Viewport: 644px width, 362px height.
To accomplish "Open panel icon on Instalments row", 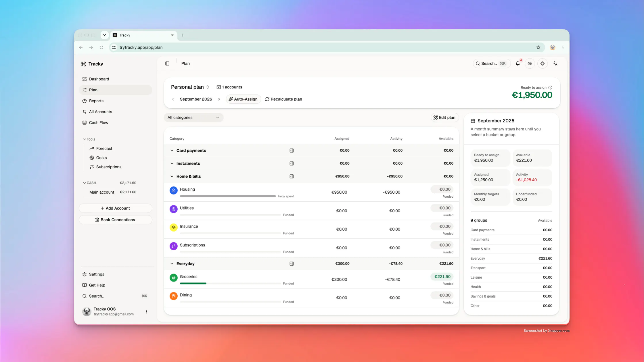I will 292,163.
